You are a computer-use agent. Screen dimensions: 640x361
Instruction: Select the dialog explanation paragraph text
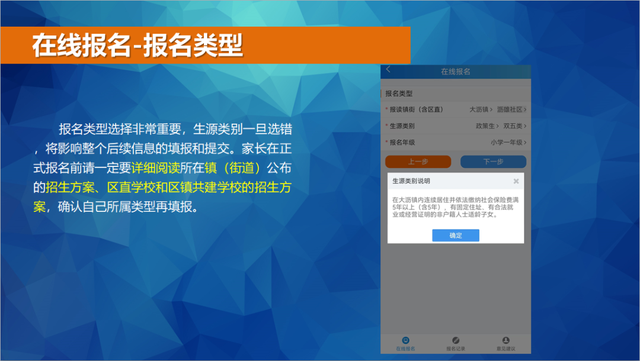[x=455, y=207]
